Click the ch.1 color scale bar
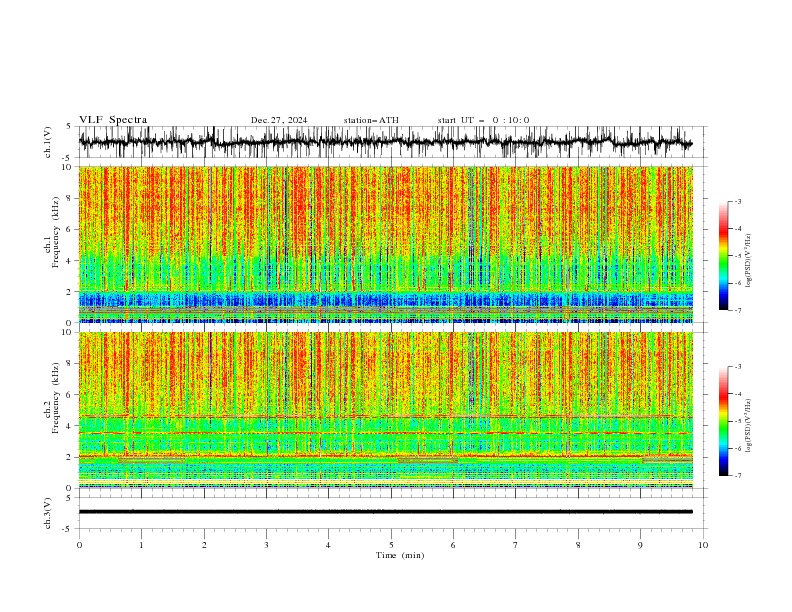 click(x=723, y=256)
